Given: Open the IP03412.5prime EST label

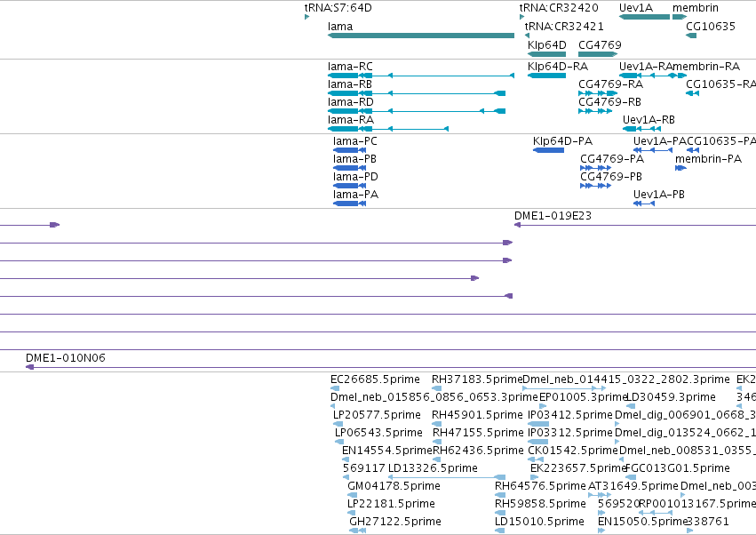Looking at the screenshot, I should click(570, 415).
